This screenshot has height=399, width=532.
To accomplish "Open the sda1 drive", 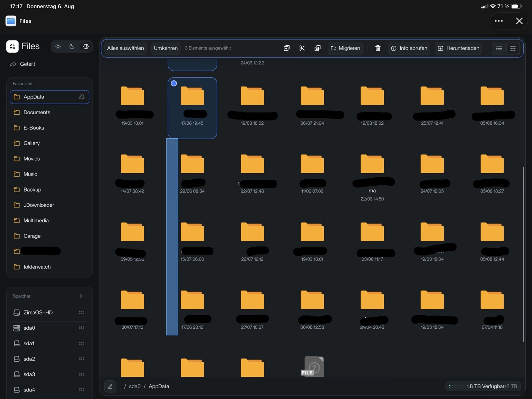I will click(50, 343).
